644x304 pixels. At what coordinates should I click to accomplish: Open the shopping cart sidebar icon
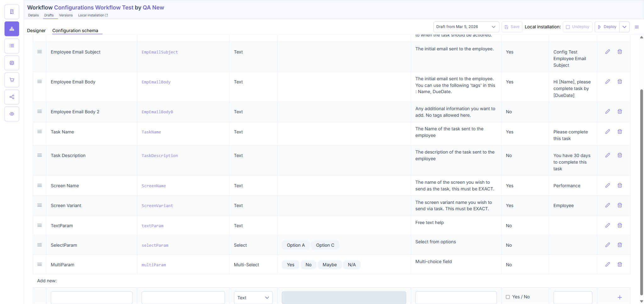point(12,80)
